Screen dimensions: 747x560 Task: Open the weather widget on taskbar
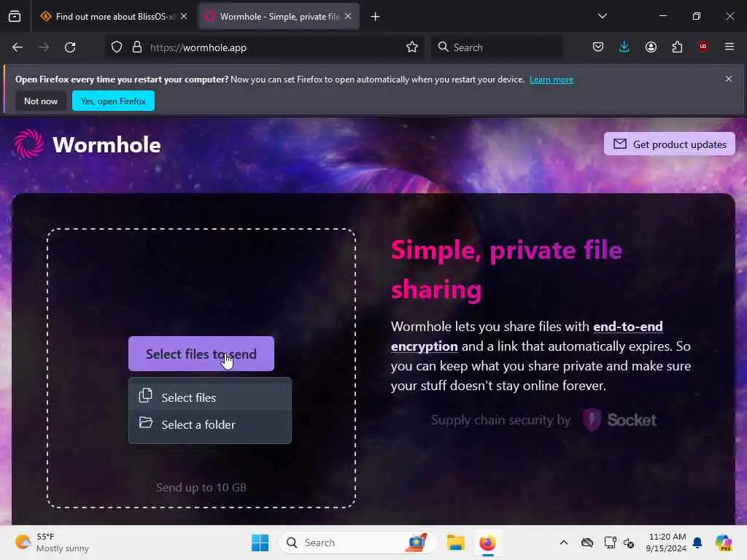[x=52, y=542]
